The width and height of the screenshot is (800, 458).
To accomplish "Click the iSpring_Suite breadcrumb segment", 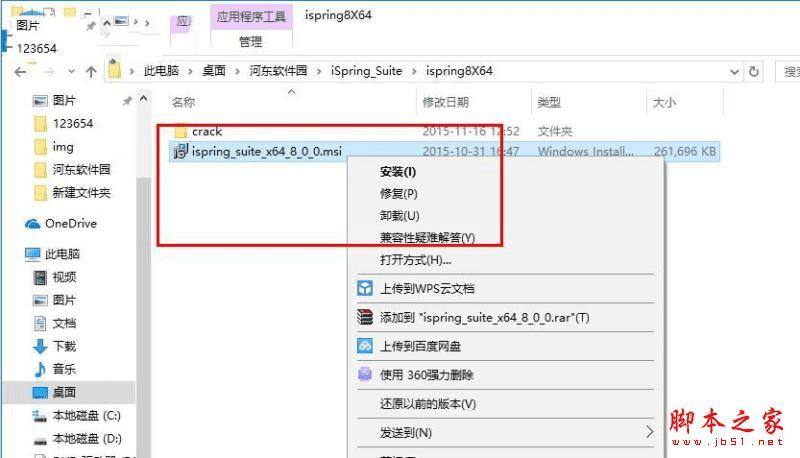I will [x=366, y=71].
